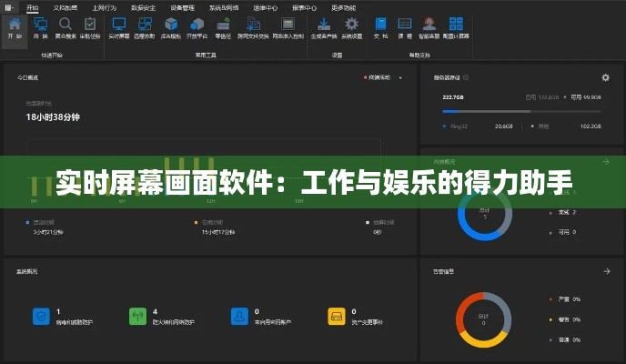
Task: Open the 数据安全 ribbon tab
Action: (x=143, y=6)
